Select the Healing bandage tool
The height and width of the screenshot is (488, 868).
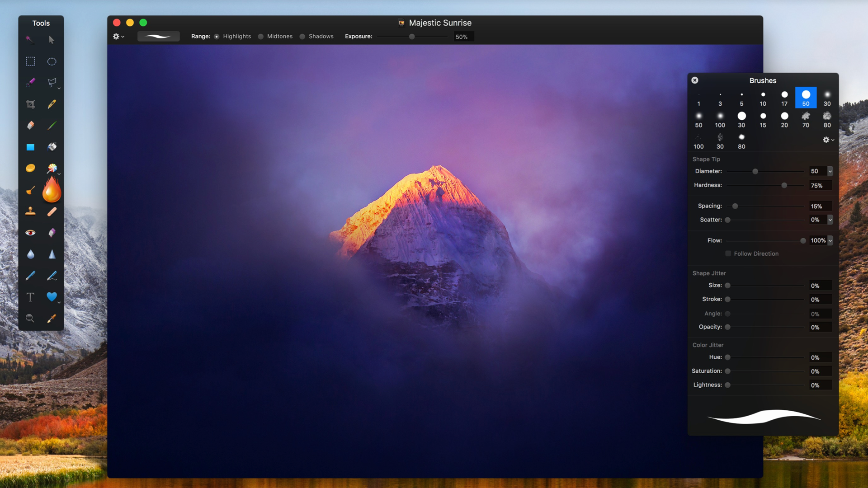coord(52,211)
